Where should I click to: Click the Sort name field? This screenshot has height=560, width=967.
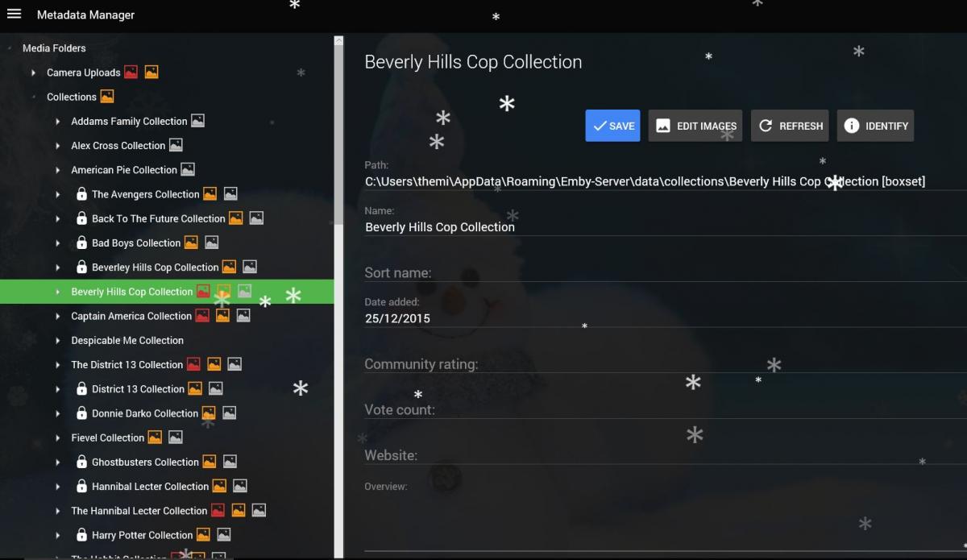666,272
